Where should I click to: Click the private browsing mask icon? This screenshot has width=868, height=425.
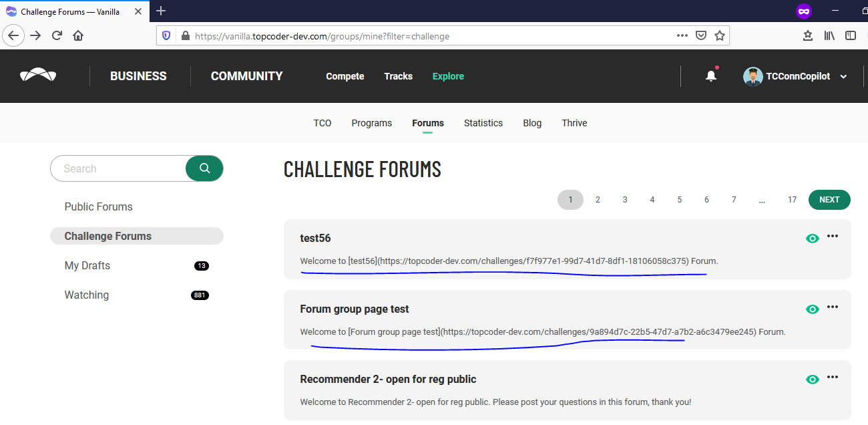click(x=804, y=11)
